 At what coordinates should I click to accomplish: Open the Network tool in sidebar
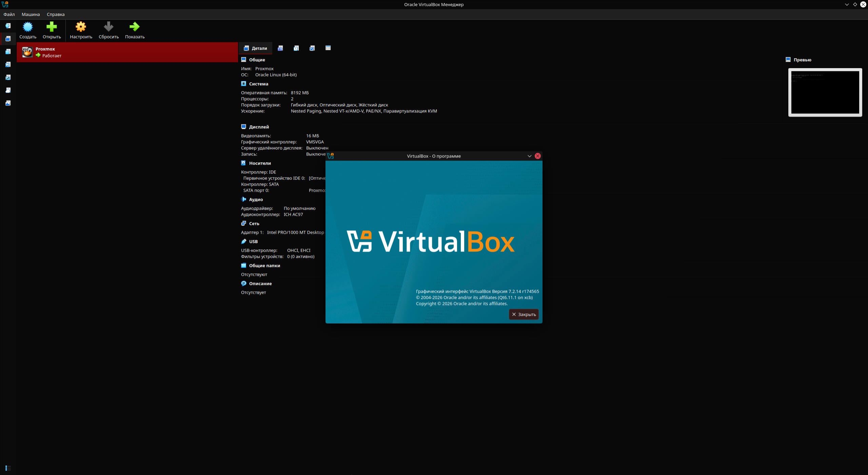point(8,77)
